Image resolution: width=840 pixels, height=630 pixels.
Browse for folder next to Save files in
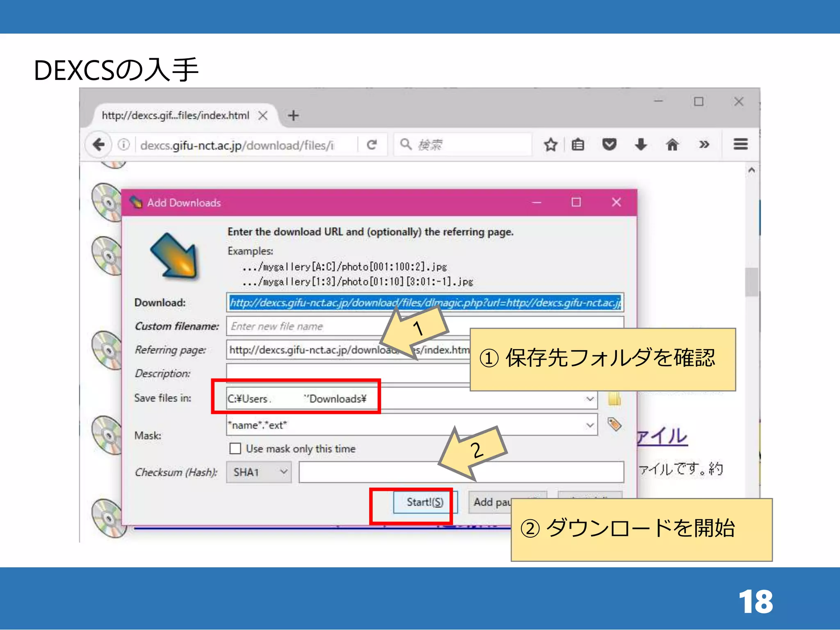[614, 399]
